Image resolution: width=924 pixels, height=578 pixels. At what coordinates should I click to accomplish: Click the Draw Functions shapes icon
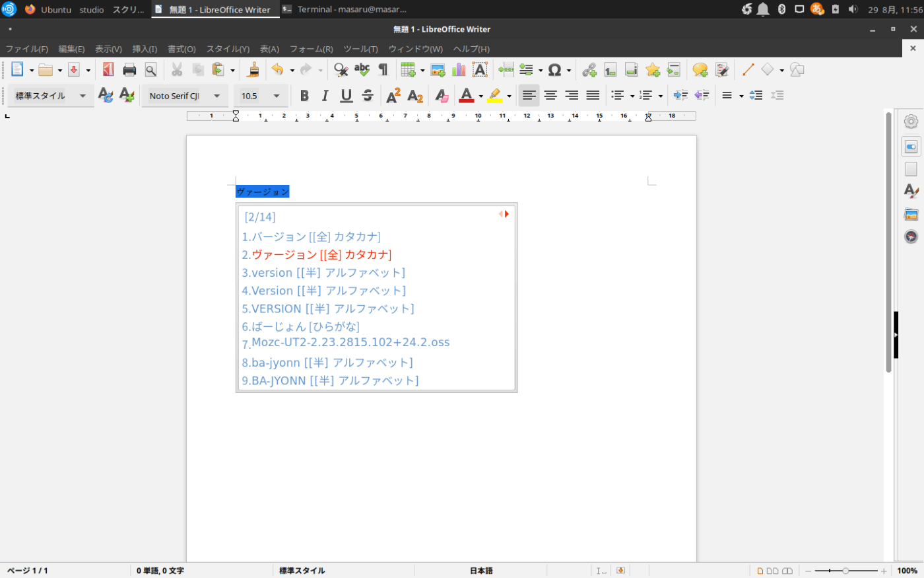[797, 69]
